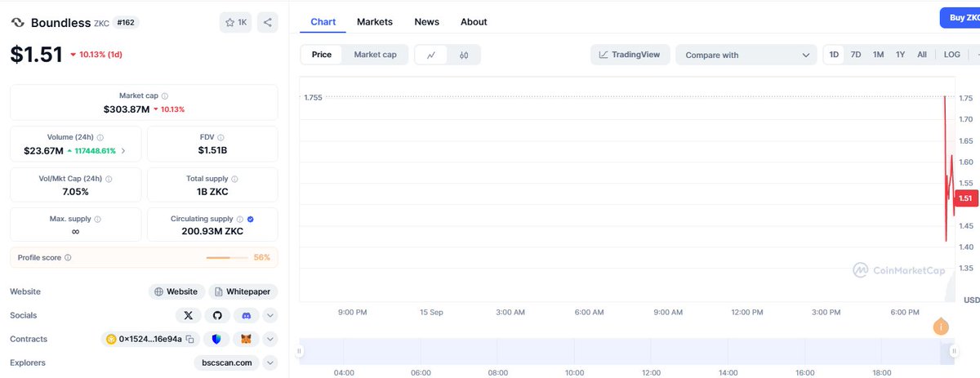Open the Discord social link
The height and width of the screenshot is (378, 980).
coord(247,315)
